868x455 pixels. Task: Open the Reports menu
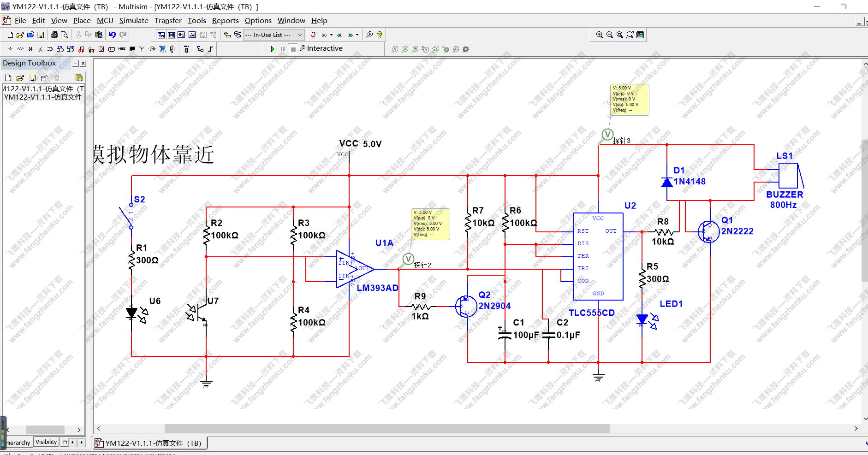pyautogui.click(x=226, y=21)
